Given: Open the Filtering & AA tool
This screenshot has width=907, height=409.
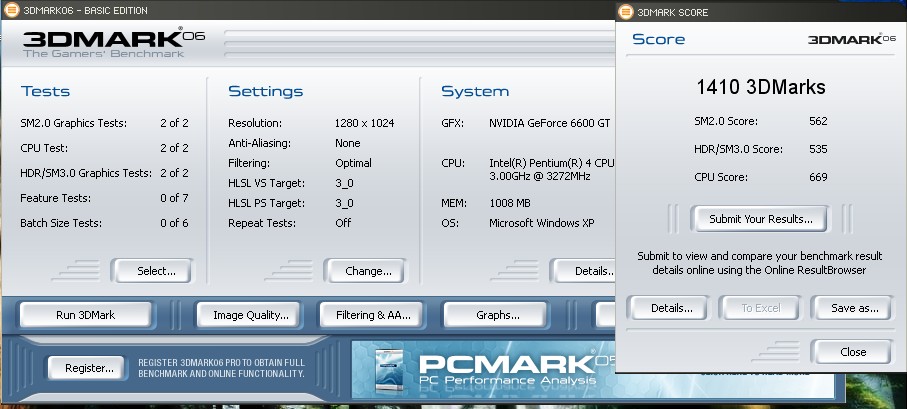Looking at the screenshot, I should coord(371,315).
